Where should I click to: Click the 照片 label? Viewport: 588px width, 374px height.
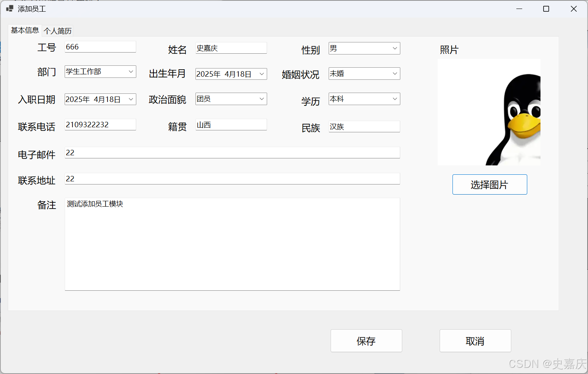point(449,50)
